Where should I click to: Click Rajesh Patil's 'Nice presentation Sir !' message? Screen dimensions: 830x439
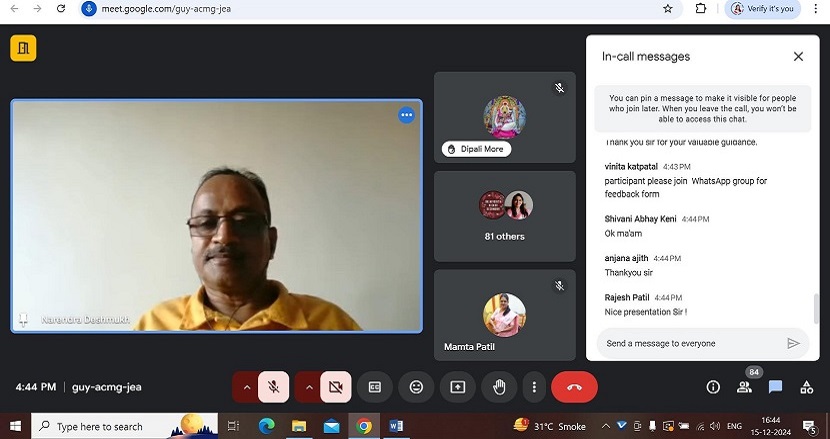(x=646, y=312)
